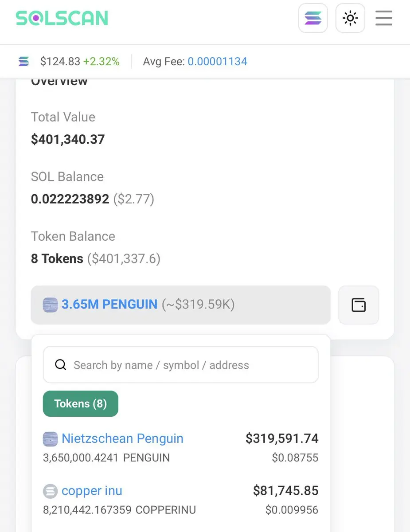
Task: Click the $124.83 SOL price
Action: (x=59, y=62)
